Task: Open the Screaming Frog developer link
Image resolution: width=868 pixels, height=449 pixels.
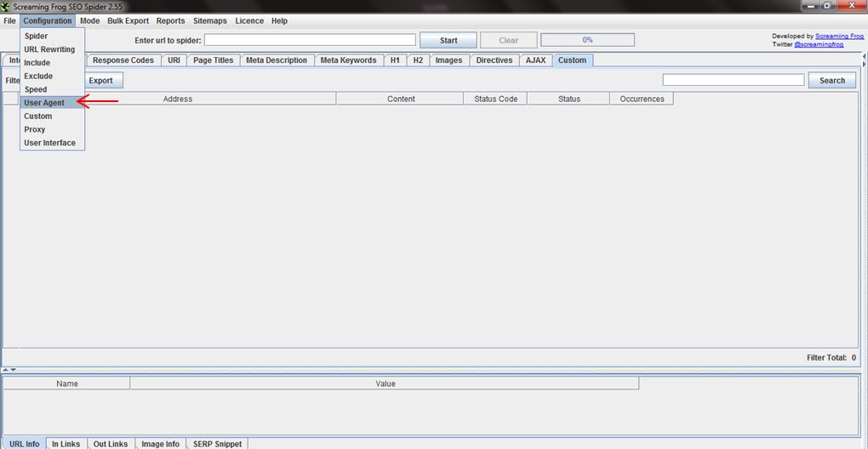Action: point(839,36)
